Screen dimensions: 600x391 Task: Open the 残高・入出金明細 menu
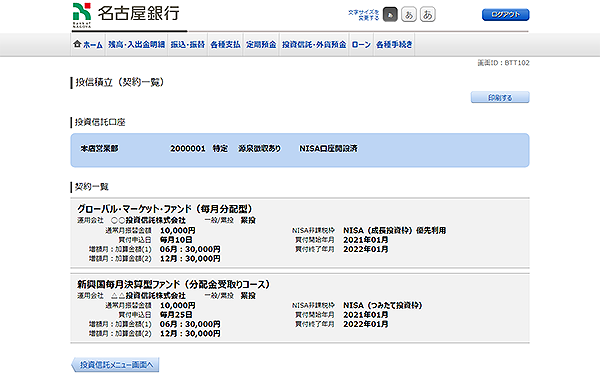137,45
